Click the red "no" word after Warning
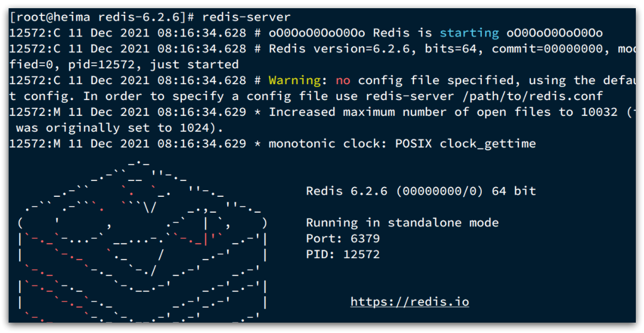The height and width of the screenshot is (333, 644). pos(342,80)
